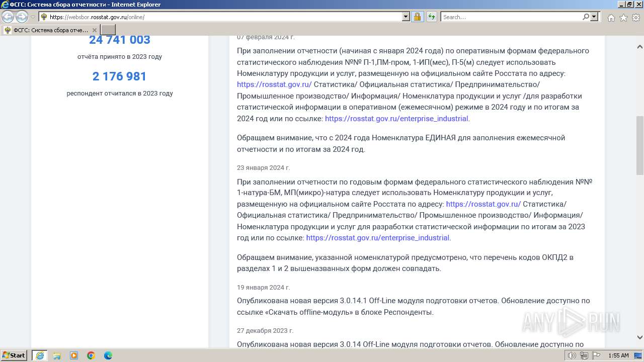
Task: Click the network tray icon
Action: point(584,355)
